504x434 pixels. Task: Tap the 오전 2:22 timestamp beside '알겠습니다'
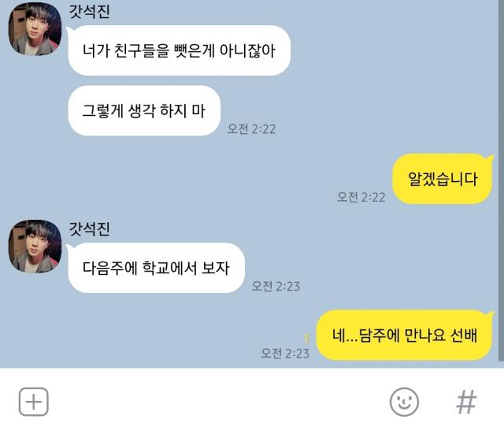361,197
